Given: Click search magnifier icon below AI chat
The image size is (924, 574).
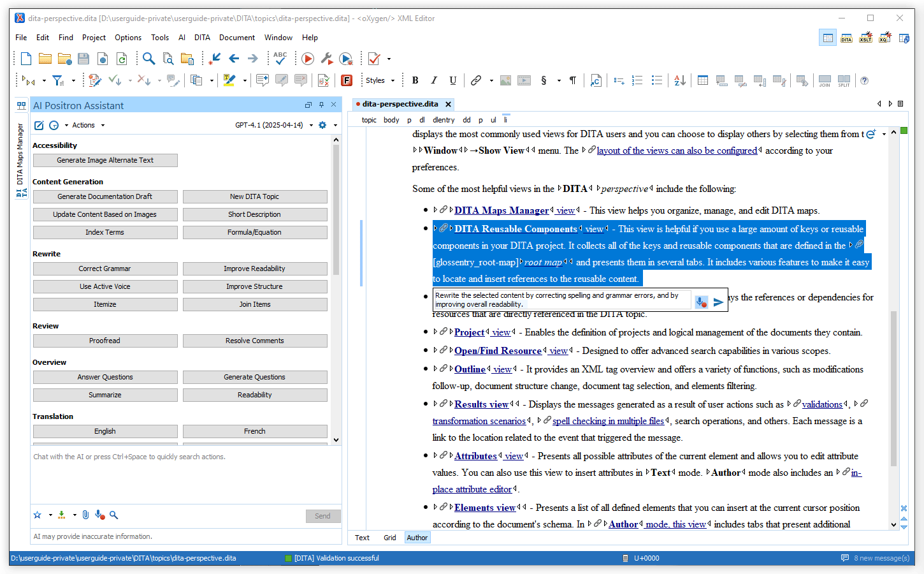Looking at the screenshot, I should click(113, 515).
